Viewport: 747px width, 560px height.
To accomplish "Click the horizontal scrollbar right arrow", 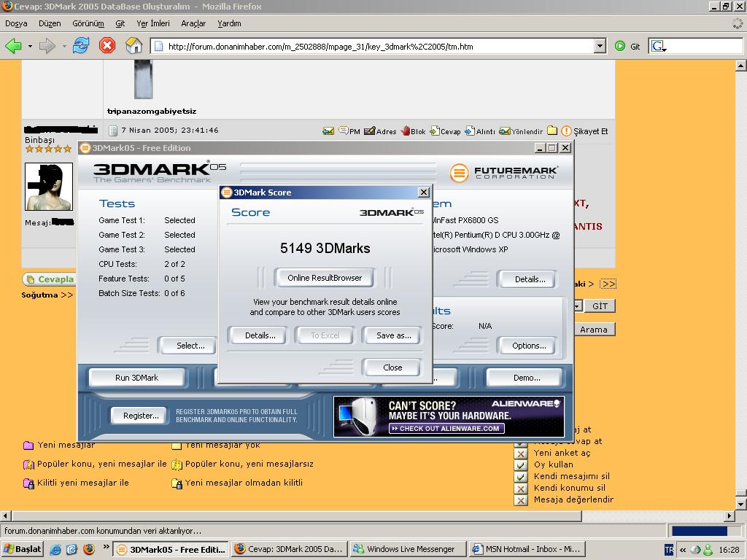I will click(729, 516).
